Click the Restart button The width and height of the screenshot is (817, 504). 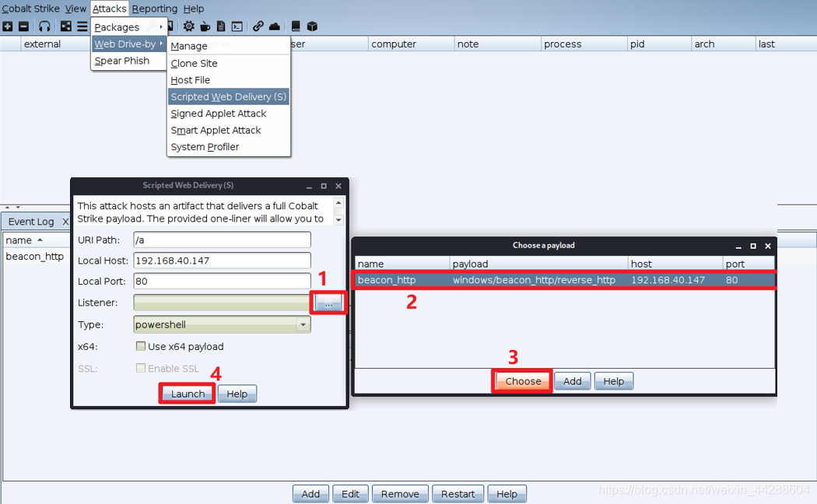pyautogui.click(x=458, y=494)
